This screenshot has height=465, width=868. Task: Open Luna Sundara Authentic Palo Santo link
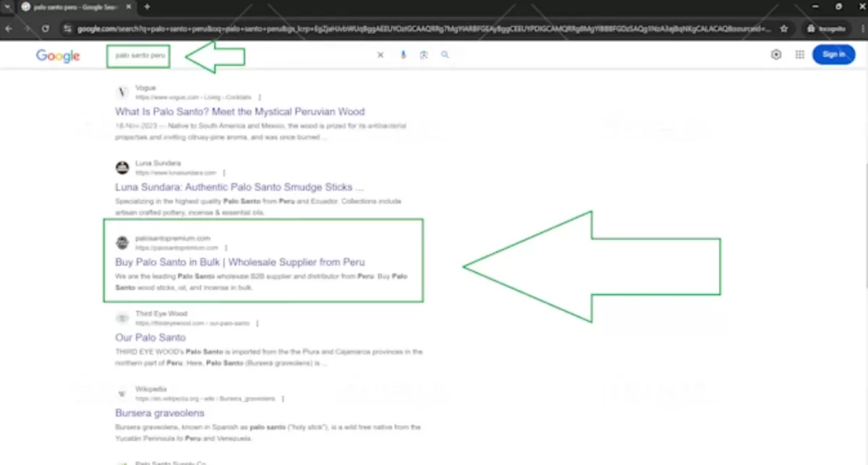point(239,187)
